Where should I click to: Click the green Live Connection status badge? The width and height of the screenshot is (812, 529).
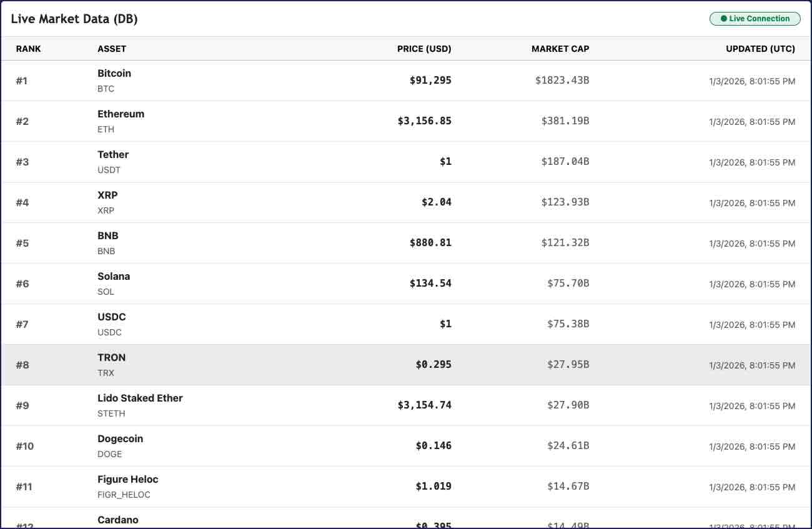click(x=755, y=19)
